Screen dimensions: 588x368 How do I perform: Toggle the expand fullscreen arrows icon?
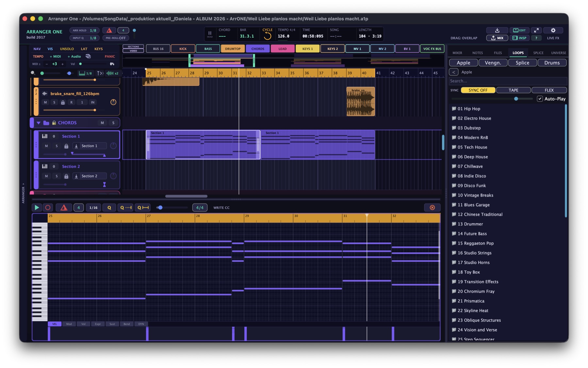coord(536,30)
